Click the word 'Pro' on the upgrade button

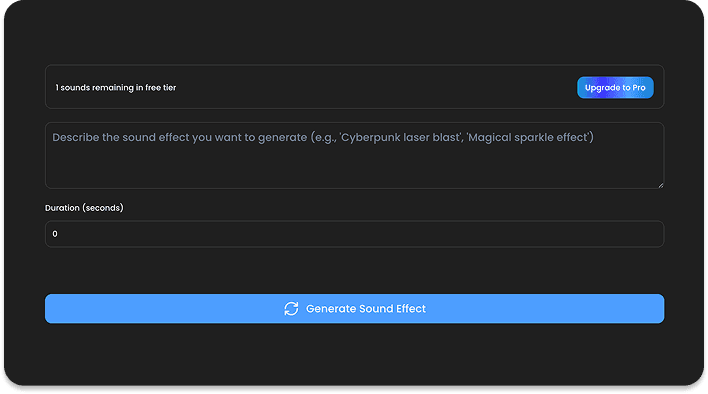(639, 88)
